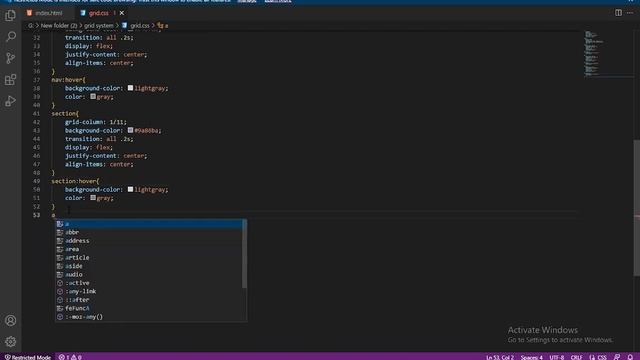Select 'feFuncA' suggestion in autocomplete list

[x=149, y=308]
